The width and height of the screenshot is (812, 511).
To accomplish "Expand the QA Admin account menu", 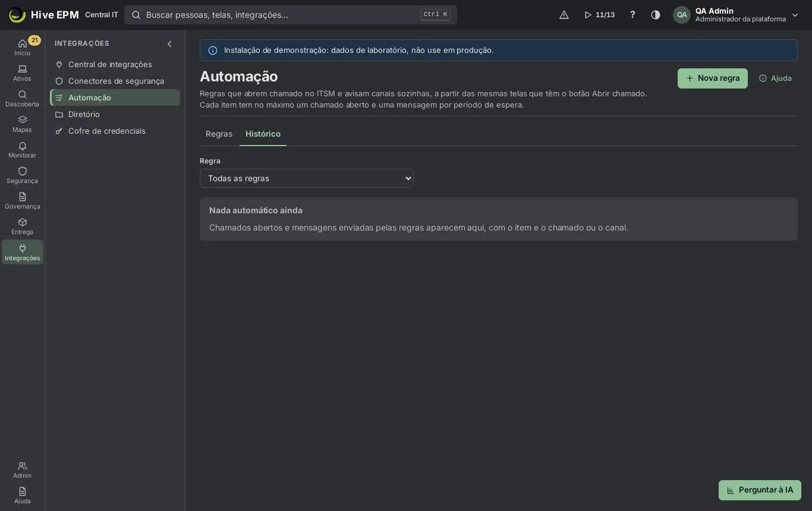I will (736, 15).
